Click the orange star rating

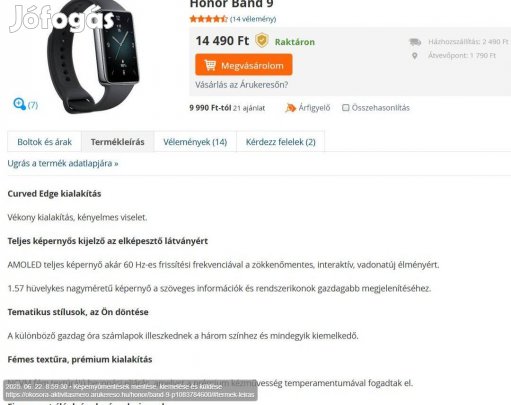pyautogui.click(x=208, y=19)
